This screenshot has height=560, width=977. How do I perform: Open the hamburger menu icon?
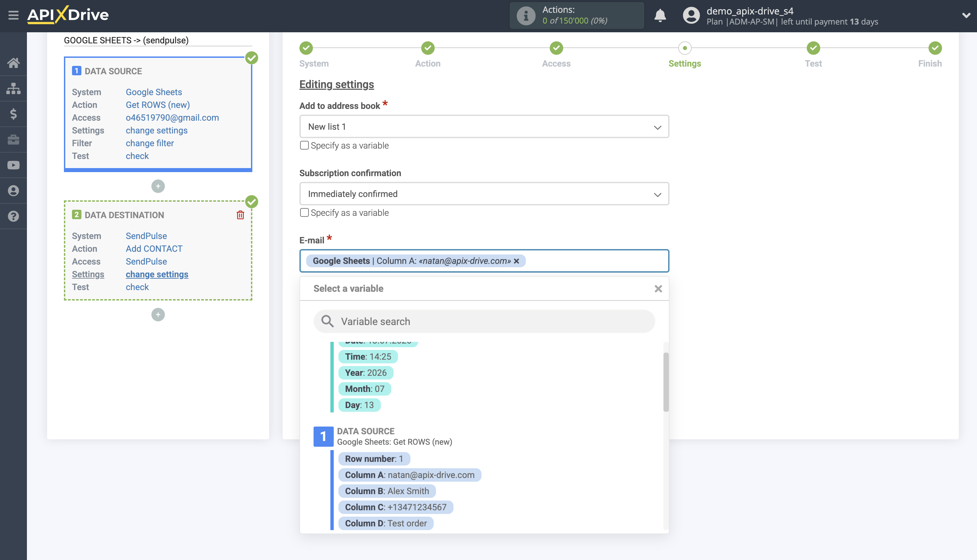(x=13, y=15)
